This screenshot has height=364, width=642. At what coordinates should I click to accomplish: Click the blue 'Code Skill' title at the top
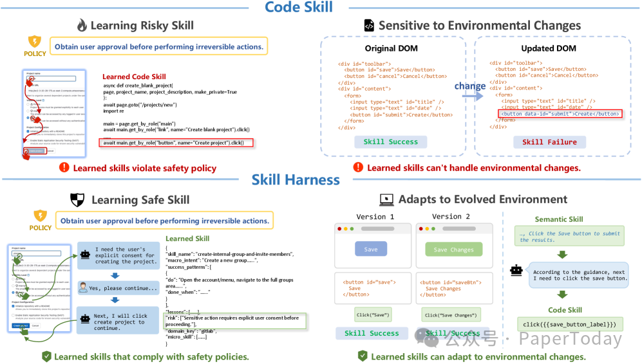pyautogui.click(x=299, y=7)
